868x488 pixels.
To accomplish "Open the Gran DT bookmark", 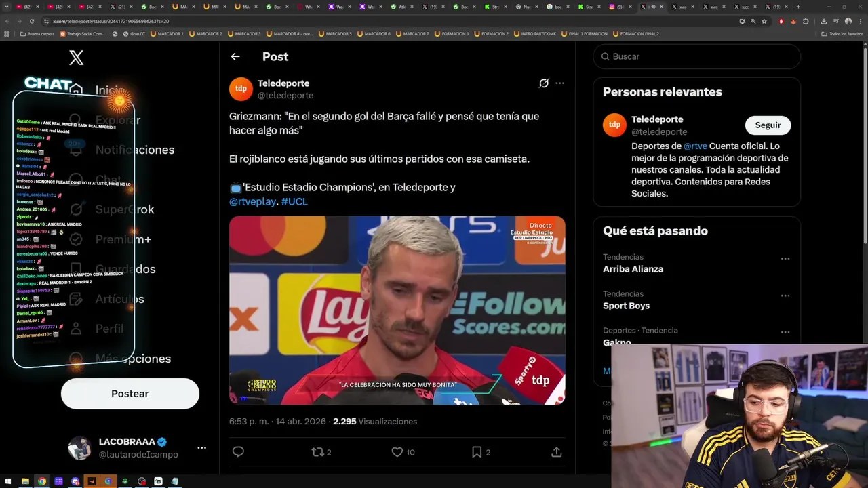I will coord(133,33).
